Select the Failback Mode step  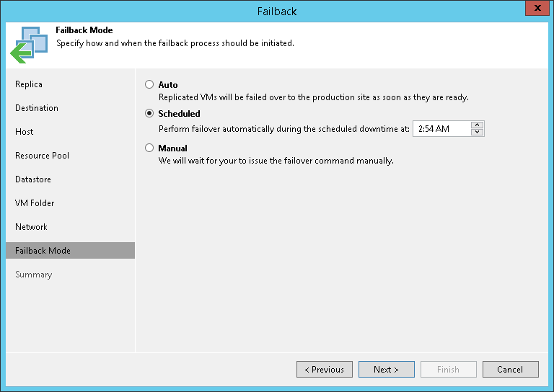pyautogui.click(x=43, y=251)
